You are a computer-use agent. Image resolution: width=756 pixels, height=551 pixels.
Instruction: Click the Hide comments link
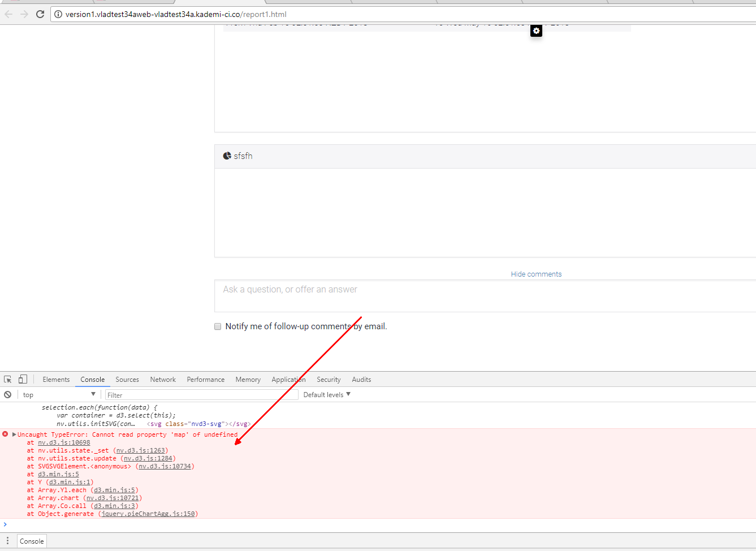pyautogui.click(x=536, y=274)
